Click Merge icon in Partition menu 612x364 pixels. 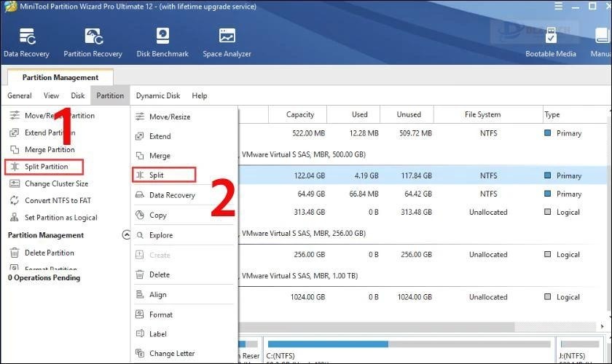(140, 156)
